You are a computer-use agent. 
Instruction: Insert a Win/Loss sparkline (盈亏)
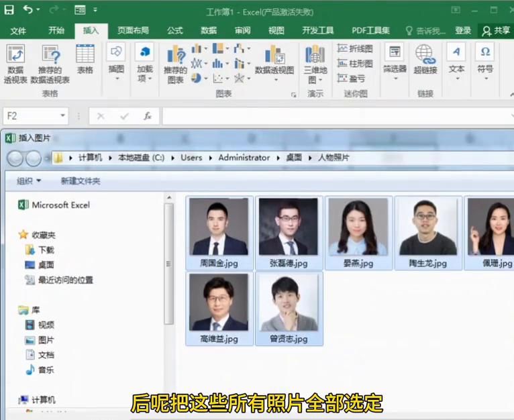pos(351,78)
